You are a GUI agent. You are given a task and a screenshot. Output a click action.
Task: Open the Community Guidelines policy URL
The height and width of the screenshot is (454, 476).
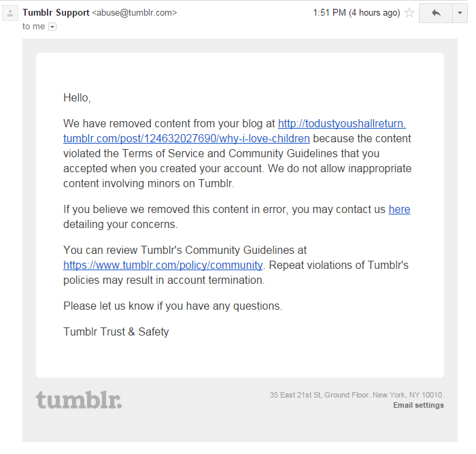(x=163, y=265)
